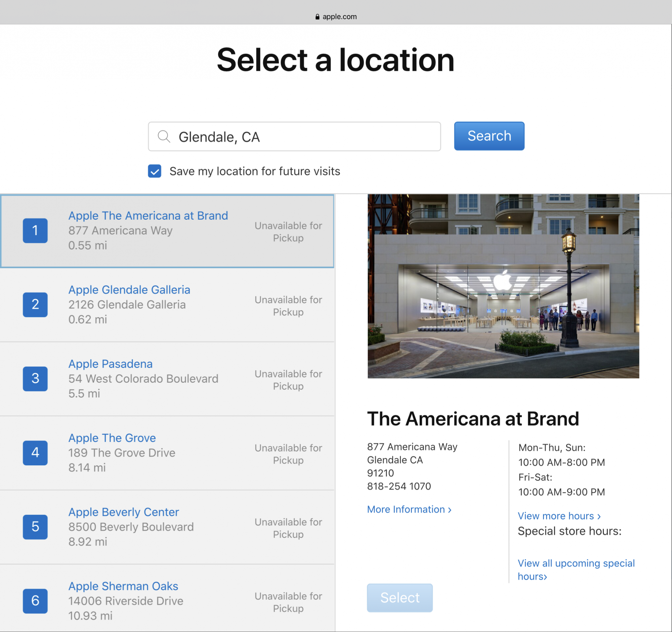Click the number 4 store badge
672x632 pixels.
(x=35, y=453)
